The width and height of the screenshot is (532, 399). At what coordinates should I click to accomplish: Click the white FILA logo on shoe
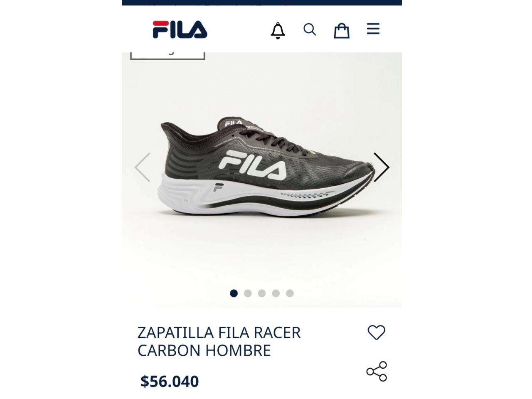[x=252, y=166]
